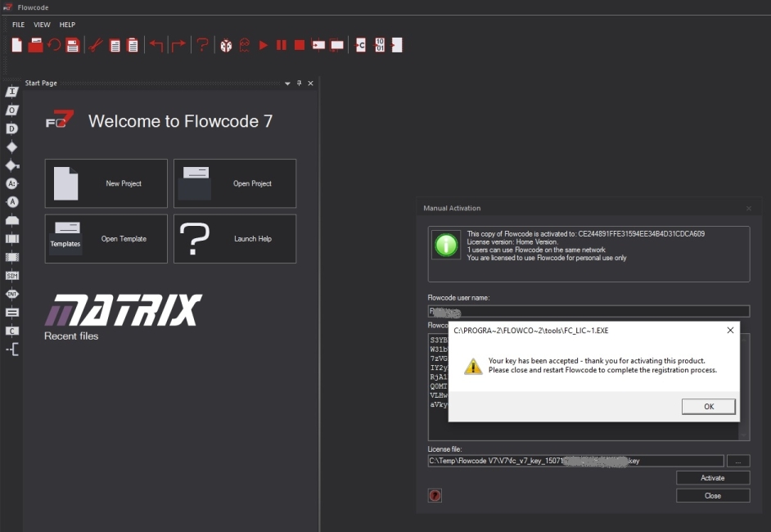The image size is (771, 532).
Task: Click the ladybug debug icon
Action: [x=226, y=45]
